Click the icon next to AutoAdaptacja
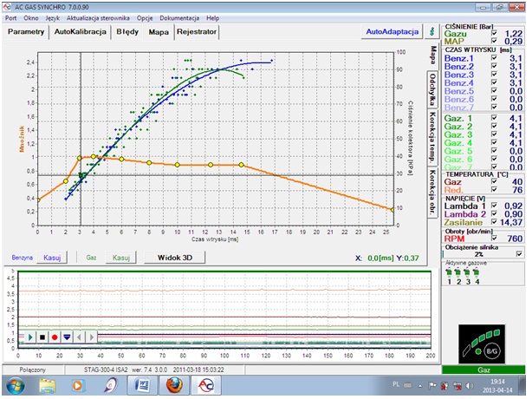Screen dimensions: 532x399 click(x=432, y=31)
